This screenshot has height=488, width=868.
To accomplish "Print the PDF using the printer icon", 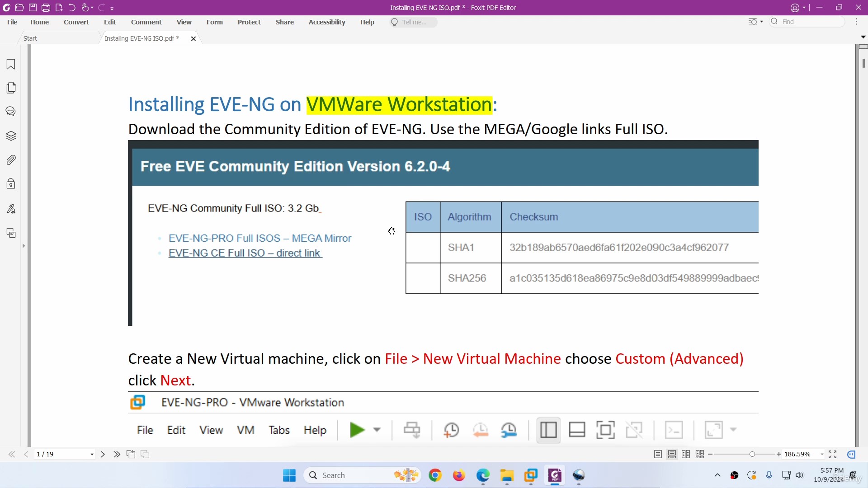I will tap(46, 8).
